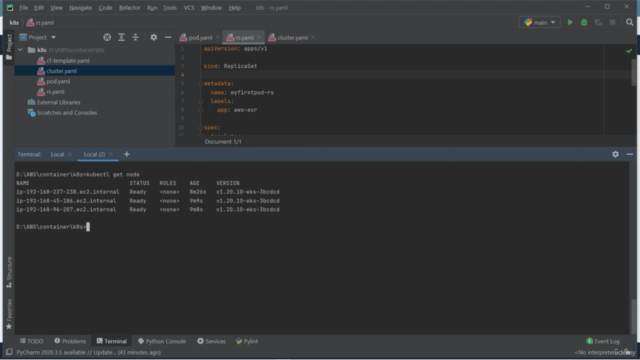Open the Code menu

pyautogui.click(x=105, y=8)
